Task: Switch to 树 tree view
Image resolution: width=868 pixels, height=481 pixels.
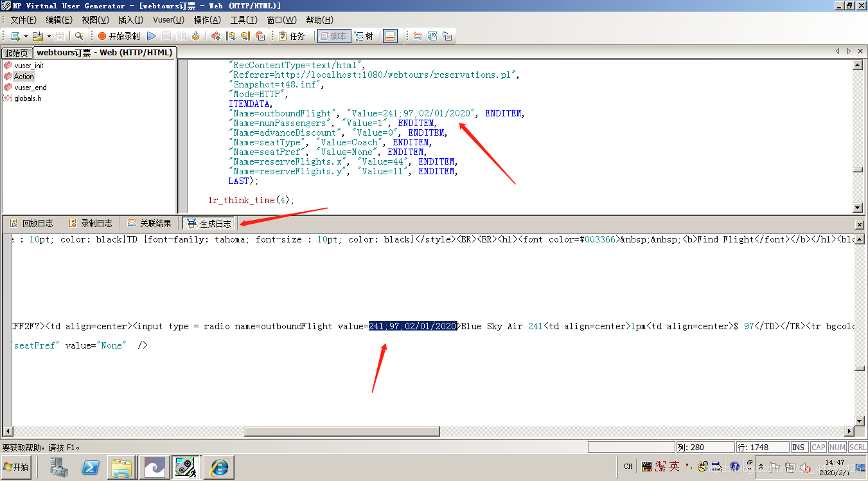Action: 364,36
